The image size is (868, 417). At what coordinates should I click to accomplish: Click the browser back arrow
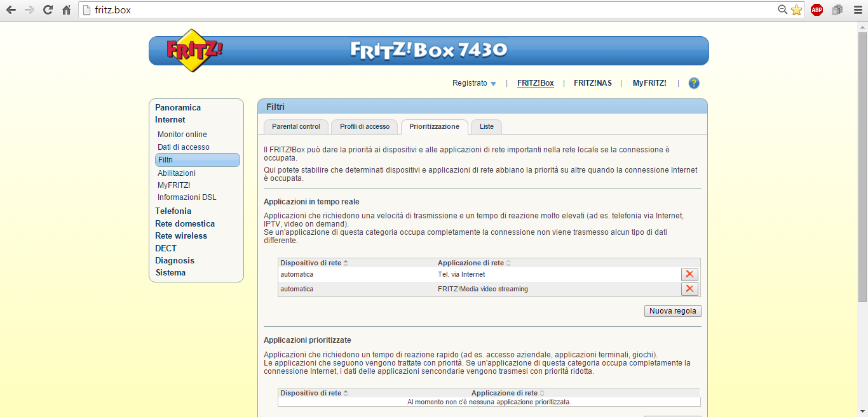[11, 10]
